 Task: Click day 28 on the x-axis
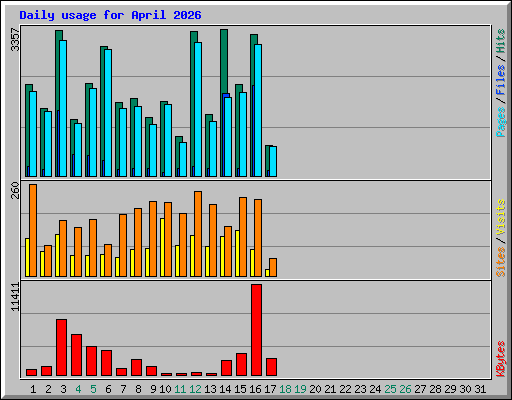point(435,389)
